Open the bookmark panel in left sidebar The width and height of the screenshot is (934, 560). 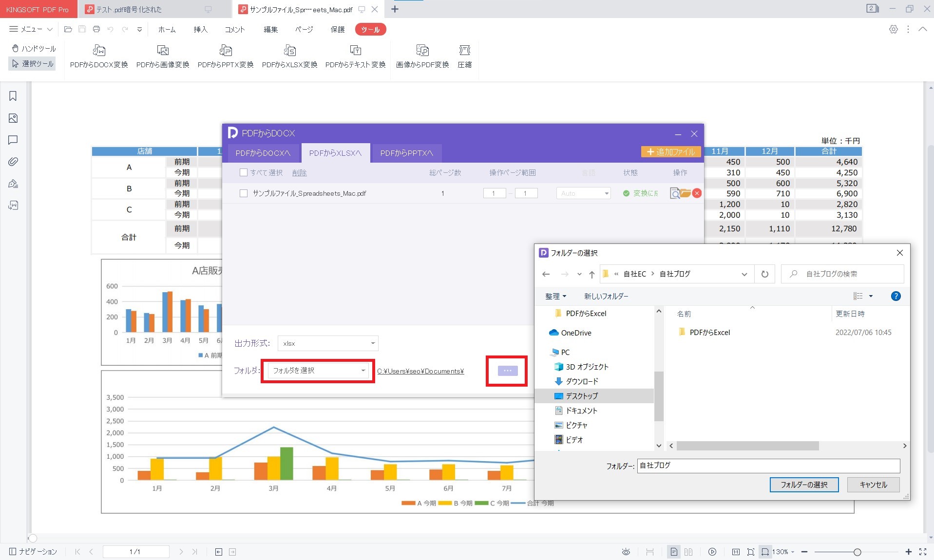[x=13, y=96]
